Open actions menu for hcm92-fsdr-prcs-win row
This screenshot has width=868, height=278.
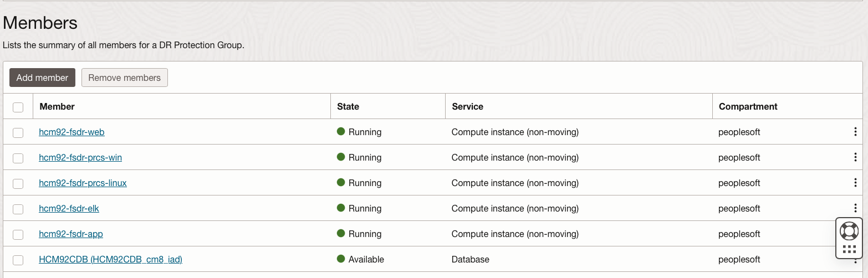pyautogui.click(x=855, y=157)
